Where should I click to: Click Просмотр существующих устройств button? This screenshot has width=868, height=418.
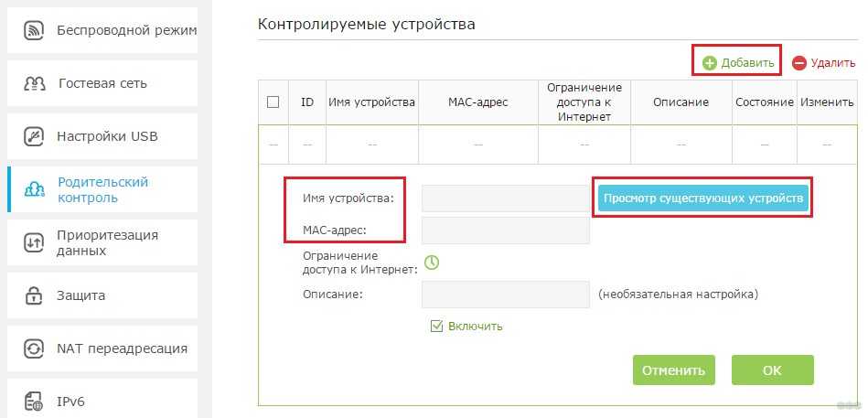703,198
